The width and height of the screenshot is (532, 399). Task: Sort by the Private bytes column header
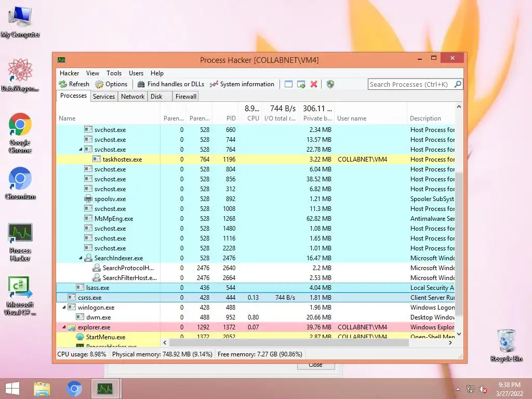coord(316,113)
